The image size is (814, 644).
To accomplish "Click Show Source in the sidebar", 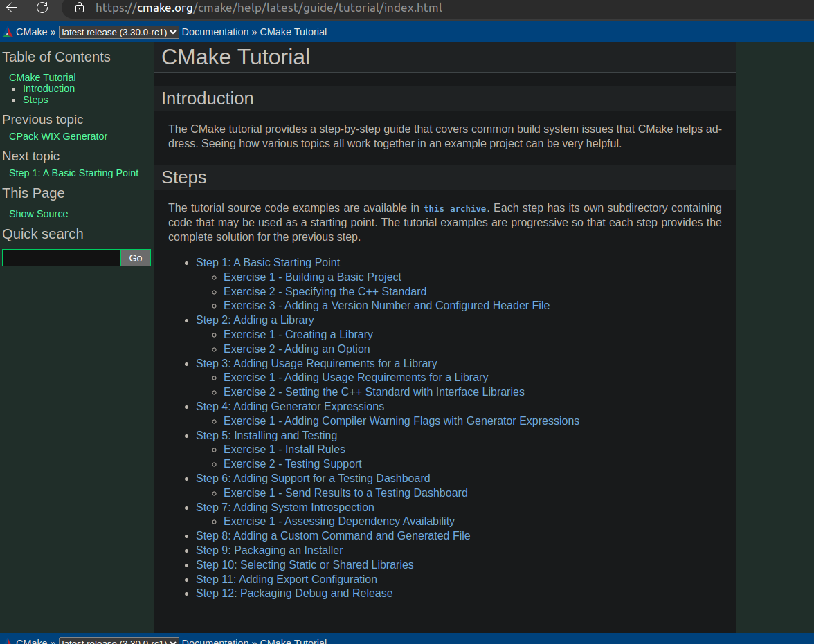I will click(39, 214).
